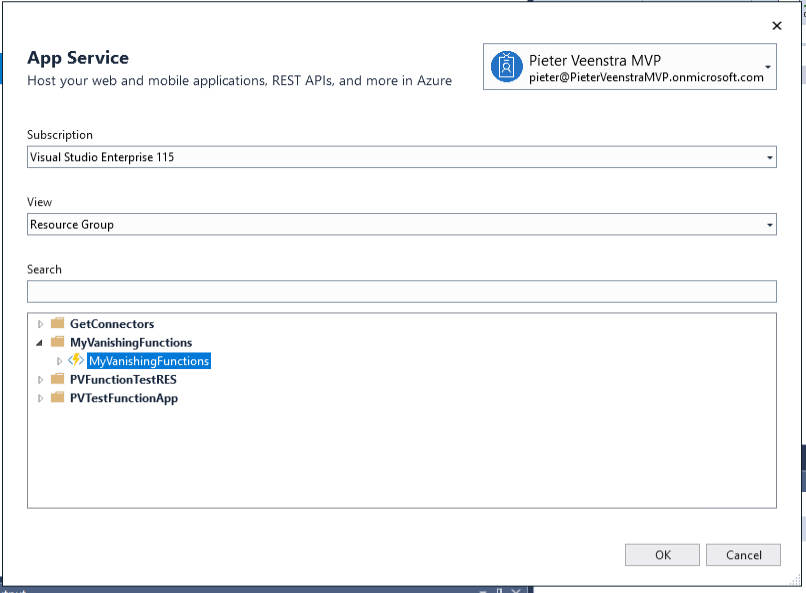This screenshot has height=593, width=806.
Task: Open the account selector dropdown
Action: 767,67
